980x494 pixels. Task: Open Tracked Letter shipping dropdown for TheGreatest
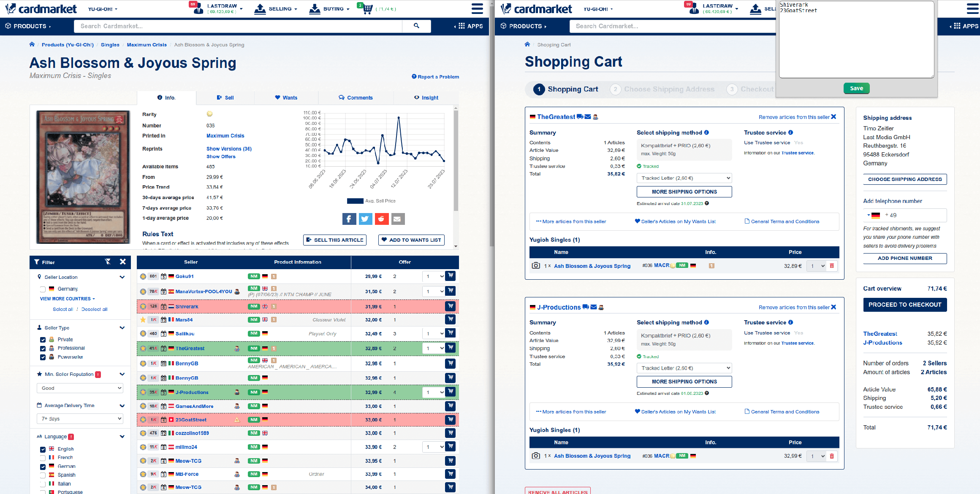(684, 178)
